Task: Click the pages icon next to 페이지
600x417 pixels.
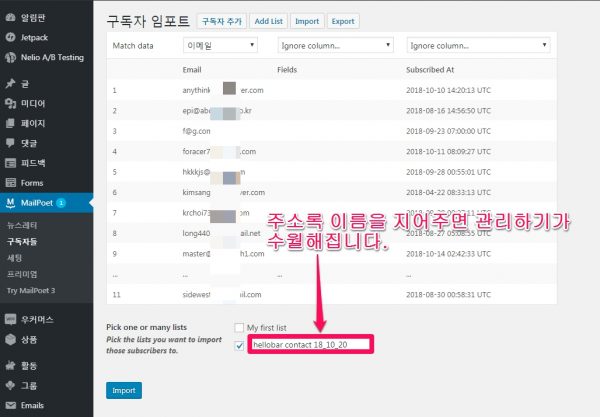Action: coord(10,123)
